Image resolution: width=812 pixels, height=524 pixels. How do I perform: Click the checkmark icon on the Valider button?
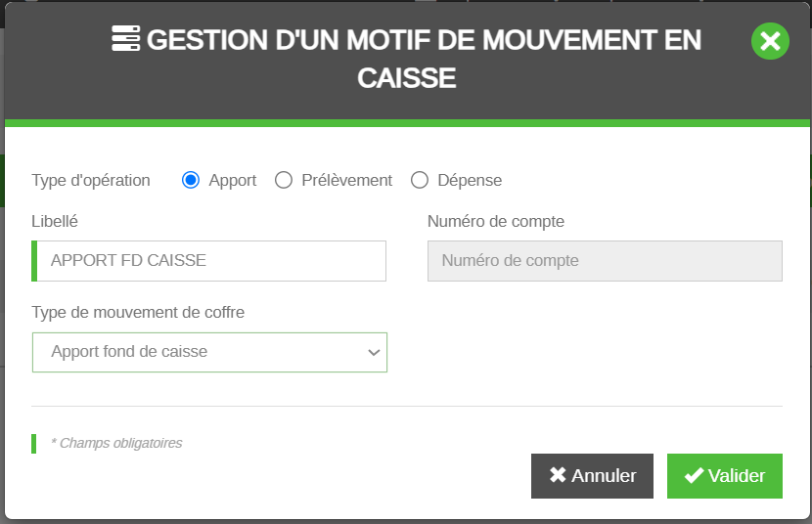point(694,476)
